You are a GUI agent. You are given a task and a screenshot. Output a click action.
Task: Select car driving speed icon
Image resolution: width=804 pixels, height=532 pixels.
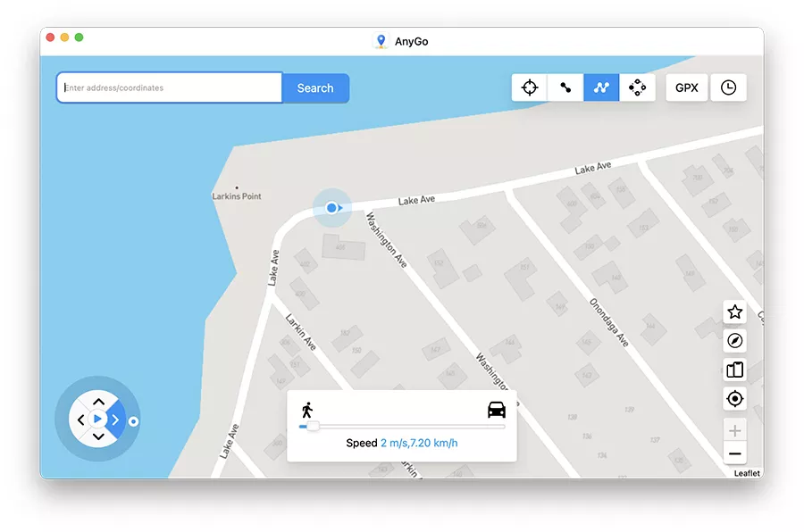[x=497, y=410]
